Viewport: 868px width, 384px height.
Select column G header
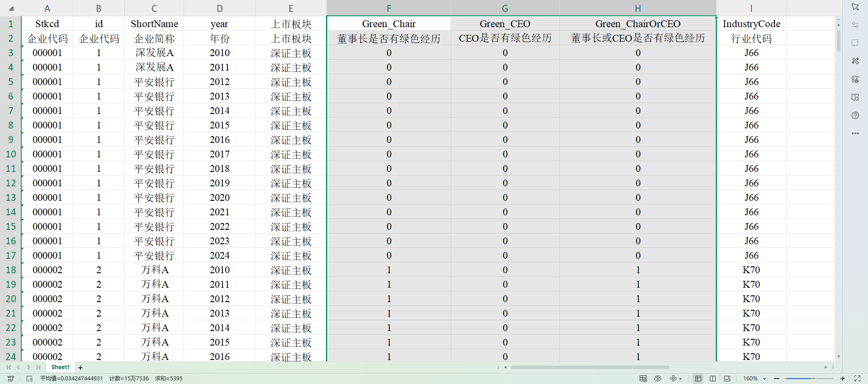coord(505,8)
